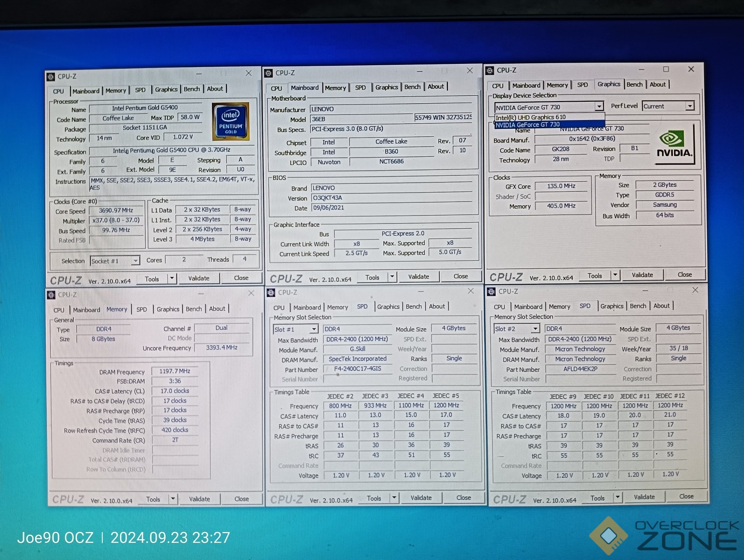
Task: Click the B360 southbridge value
Action: coord(391,152)
